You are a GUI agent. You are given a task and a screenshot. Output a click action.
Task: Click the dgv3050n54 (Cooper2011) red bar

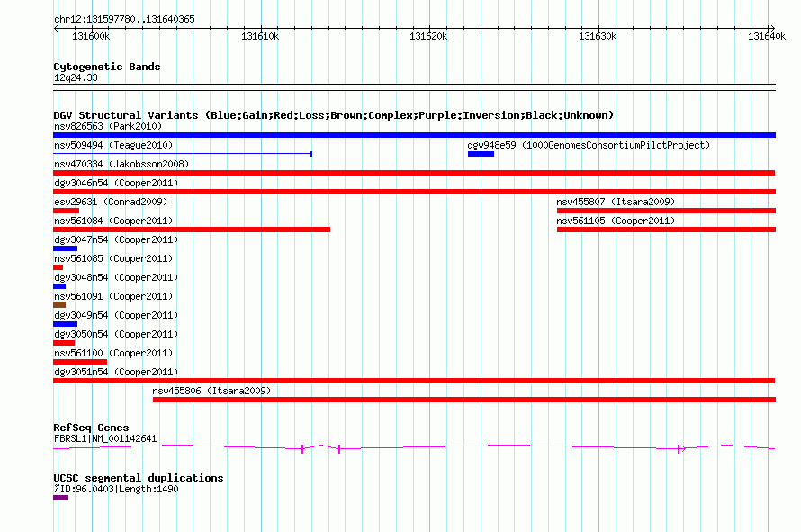tap(64, 343)
